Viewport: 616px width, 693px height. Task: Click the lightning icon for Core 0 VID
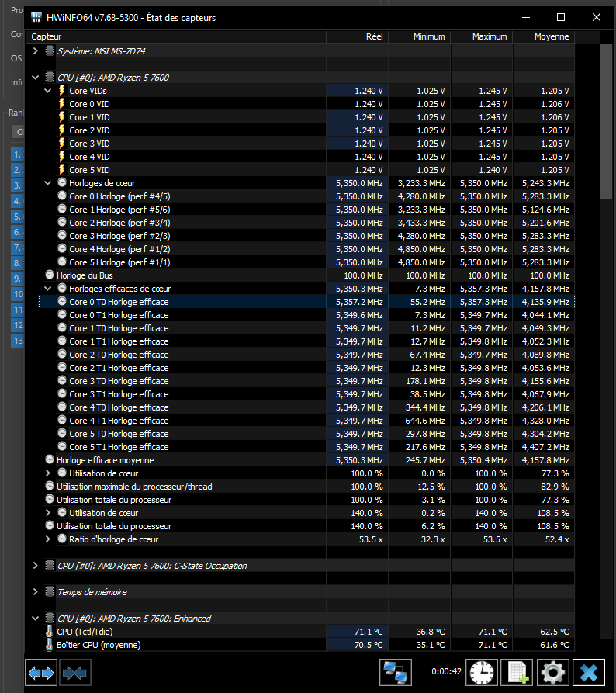point(62,104)
